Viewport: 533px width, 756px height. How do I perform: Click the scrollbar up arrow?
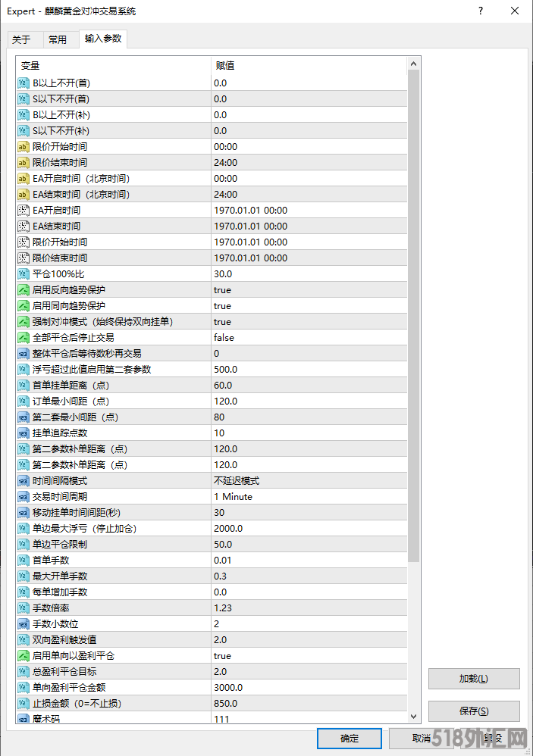point(413,64)
